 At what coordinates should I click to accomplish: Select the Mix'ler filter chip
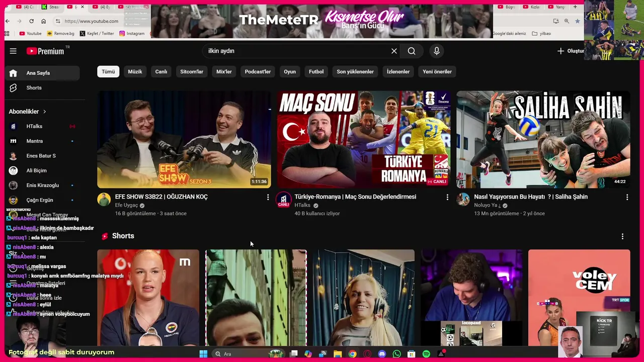coord(224,71)
